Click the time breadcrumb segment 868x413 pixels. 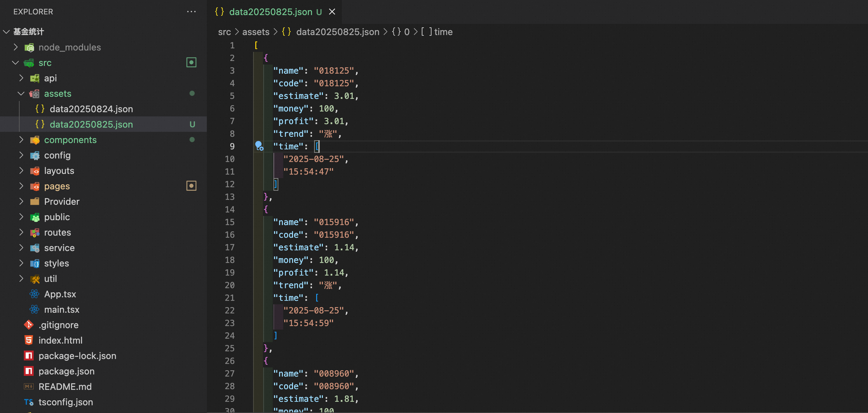[443, 32]
